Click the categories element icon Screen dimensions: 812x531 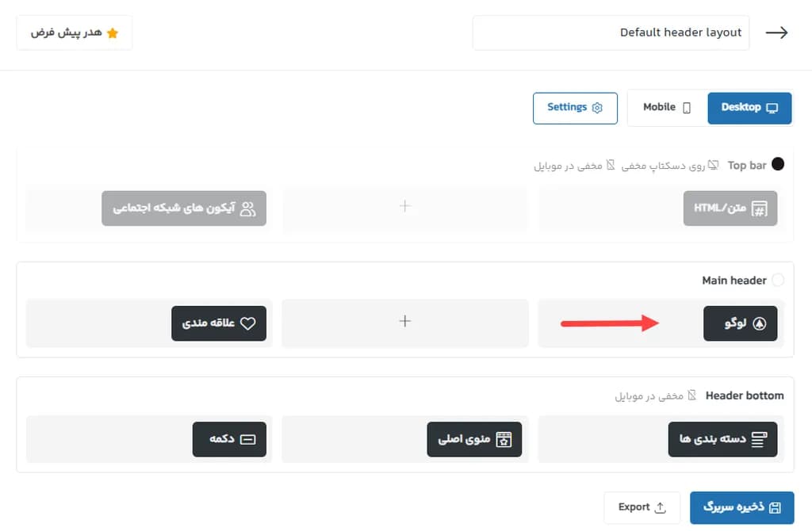[x=759, y=440]
